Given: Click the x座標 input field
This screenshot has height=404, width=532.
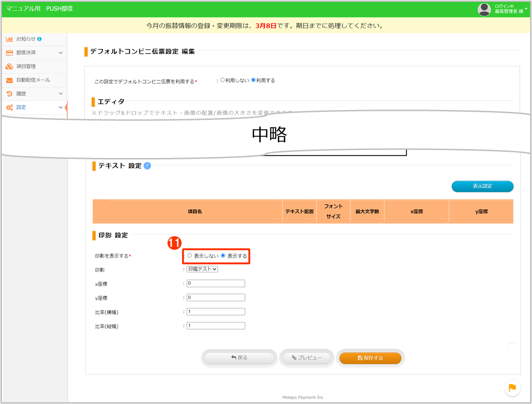Looking at the screenshot, I should click(216, 284).
